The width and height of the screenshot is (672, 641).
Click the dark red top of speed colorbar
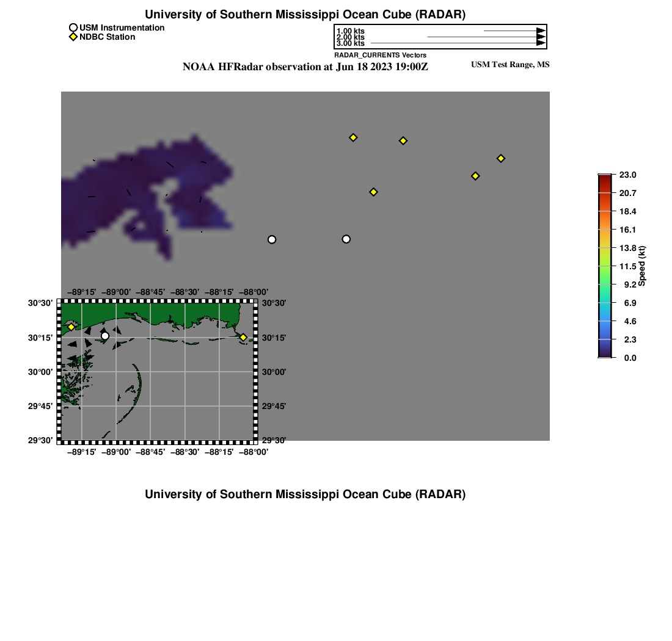click(605, 178)
